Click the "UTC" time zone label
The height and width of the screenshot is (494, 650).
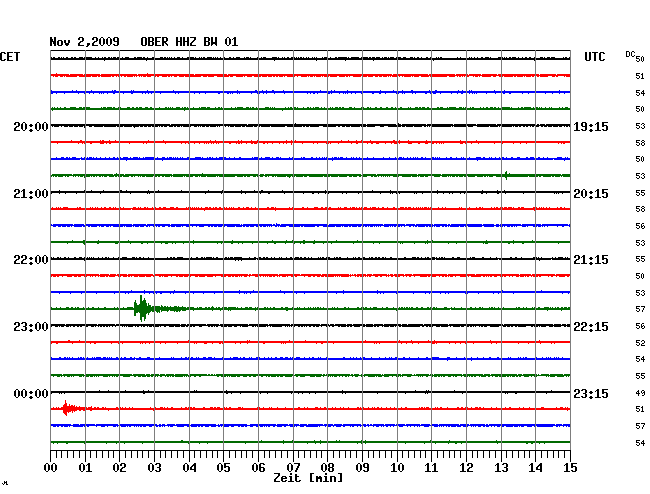(594, 57)
